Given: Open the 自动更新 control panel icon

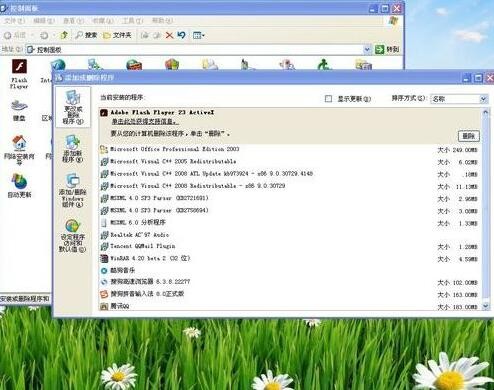Looking at the screenshot, I should pyautogui.click(x=19, y=185).
